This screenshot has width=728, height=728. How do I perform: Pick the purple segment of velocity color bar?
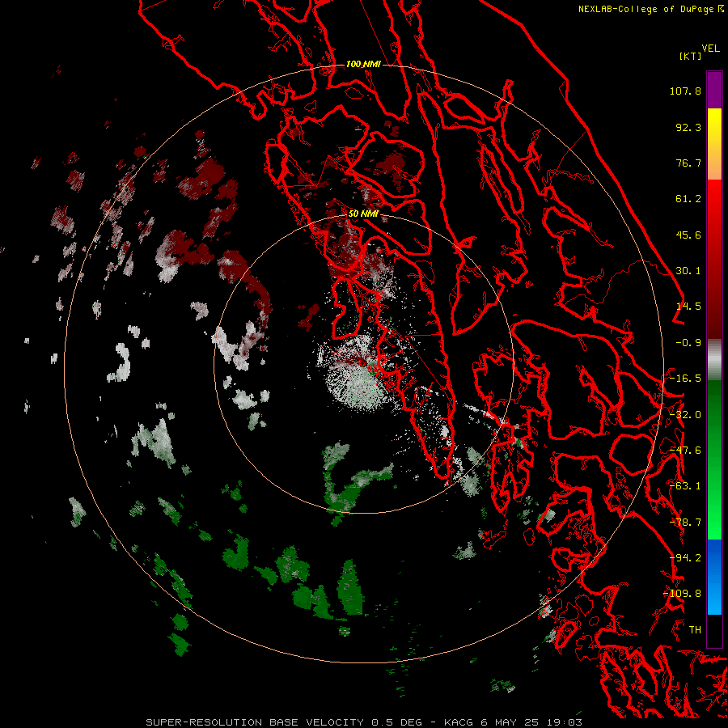[714, 90]
